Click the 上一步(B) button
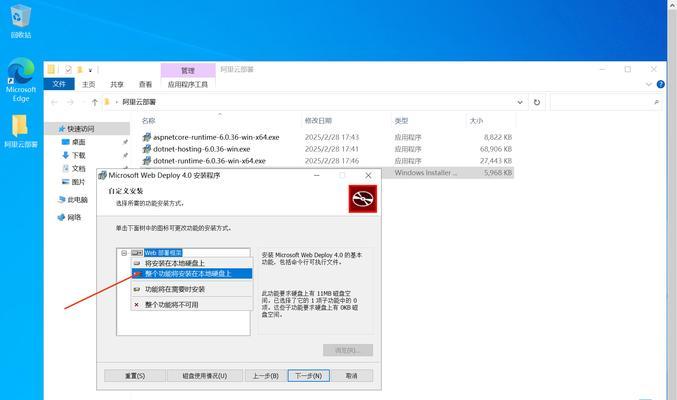 (x=266, y=376)
